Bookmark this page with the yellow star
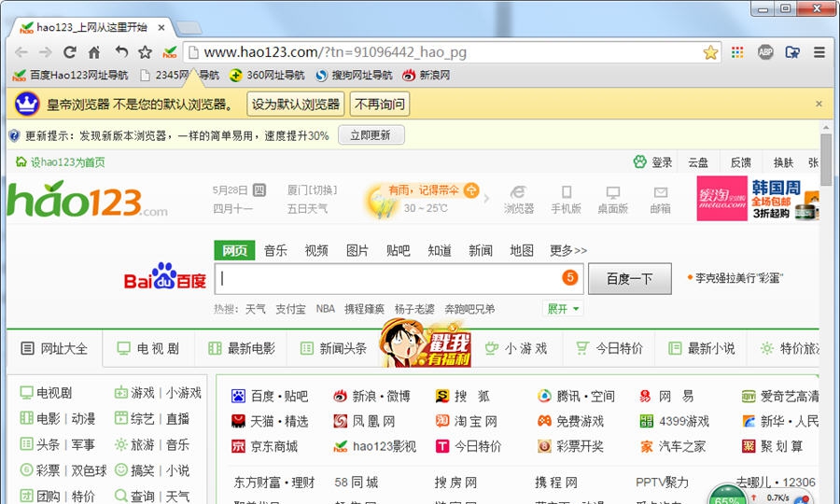 pyautogui.click(x=710, y=52)
